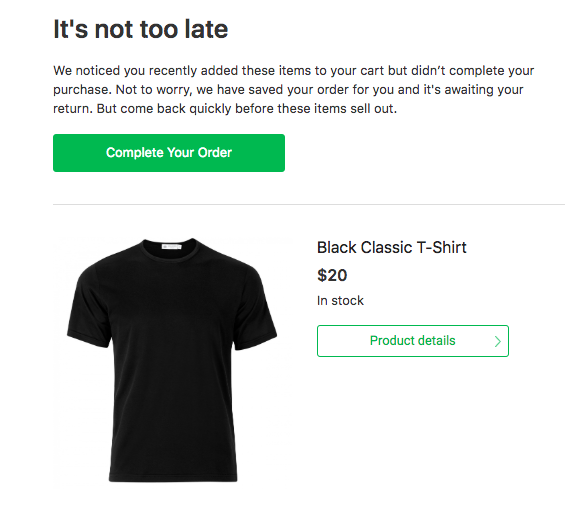573x513 pixels.
Task: Click the Black Classic T-Shirt title
Action: click(x=392, y=247)
